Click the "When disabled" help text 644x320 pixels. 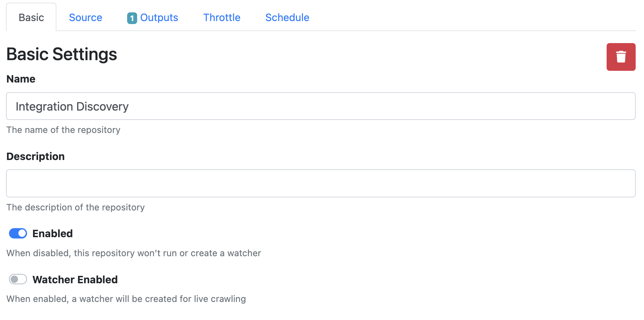(133, 253)
